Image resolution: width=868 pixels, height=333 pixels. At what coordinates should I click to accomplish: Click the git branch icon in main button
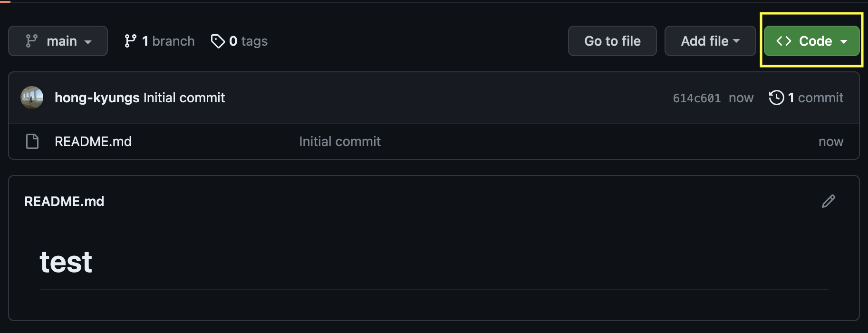(32, 41)
